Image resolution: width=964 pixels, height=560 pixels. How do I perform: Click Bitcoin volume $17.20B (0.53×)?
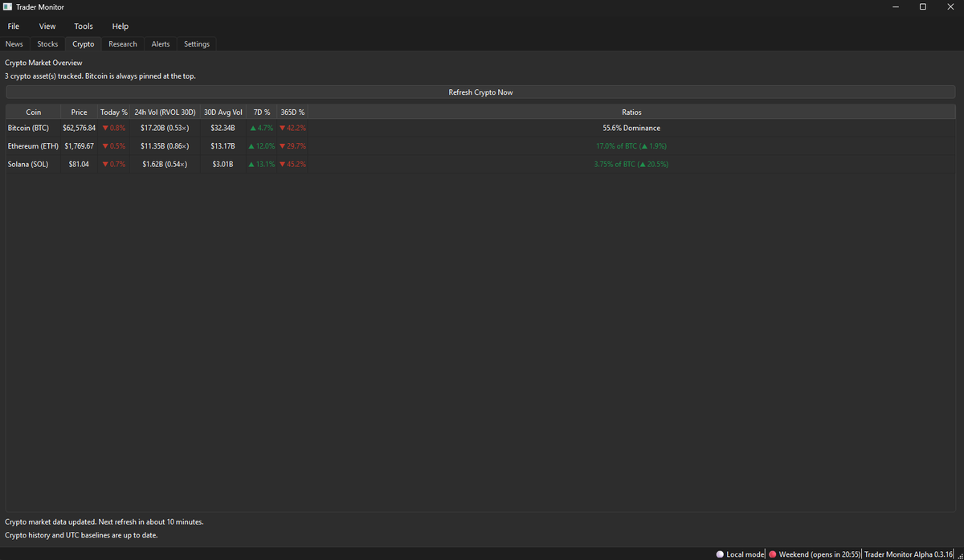pos(165,128)
